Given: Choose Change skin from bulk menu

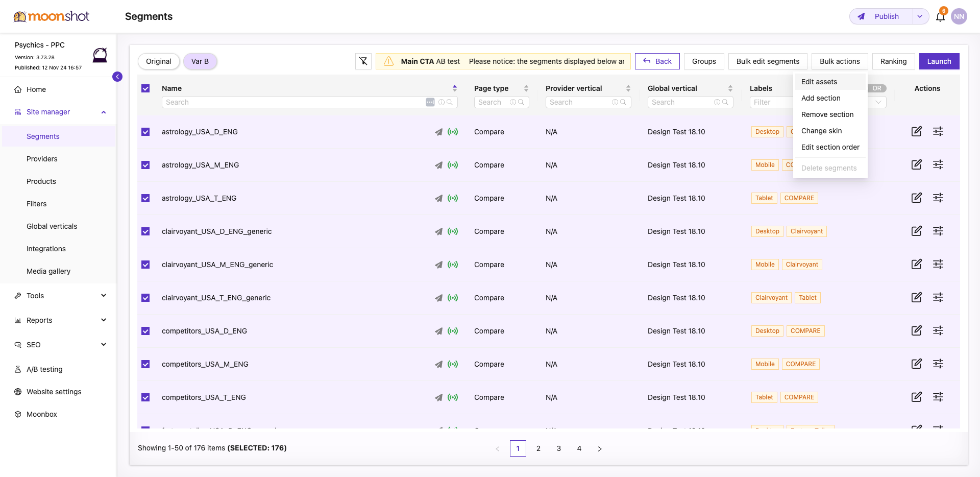Looking at the screenshot, I should tap(830, 131).
